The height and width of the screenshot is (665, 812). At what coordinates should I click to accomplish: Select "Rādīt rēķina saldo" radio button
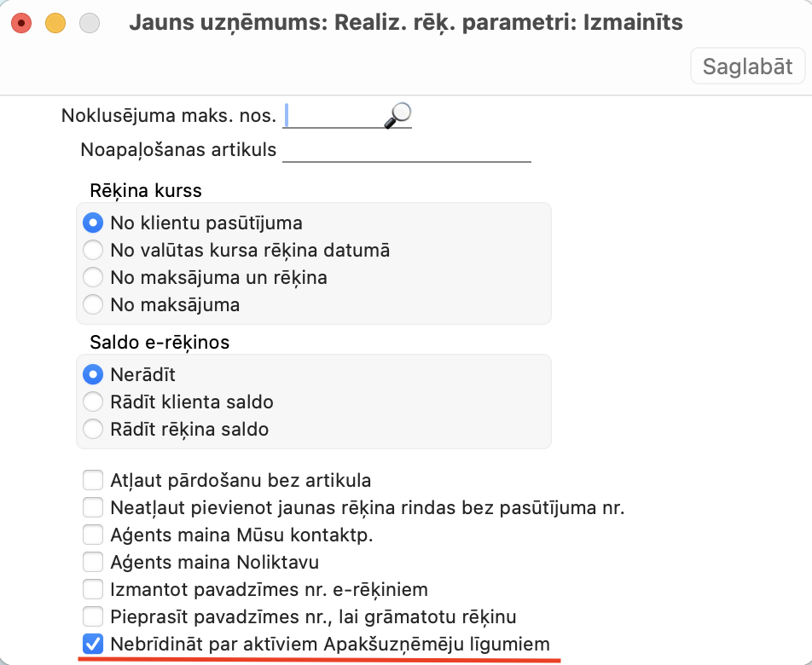93,429
